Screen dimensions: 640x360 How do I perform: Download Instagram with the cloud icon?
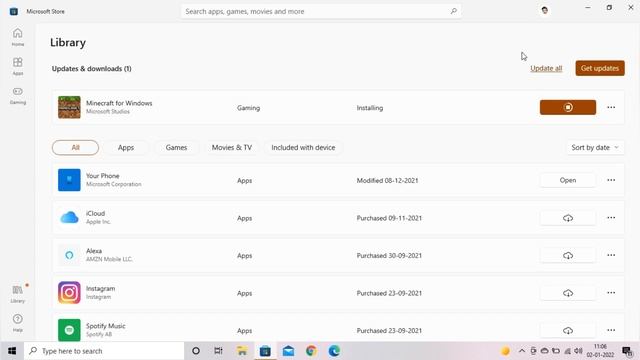tap(568, 293)
